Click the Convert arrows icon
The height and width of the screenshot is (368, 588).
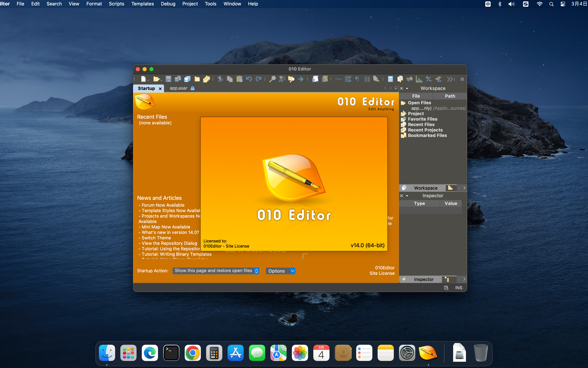point(410,79)
